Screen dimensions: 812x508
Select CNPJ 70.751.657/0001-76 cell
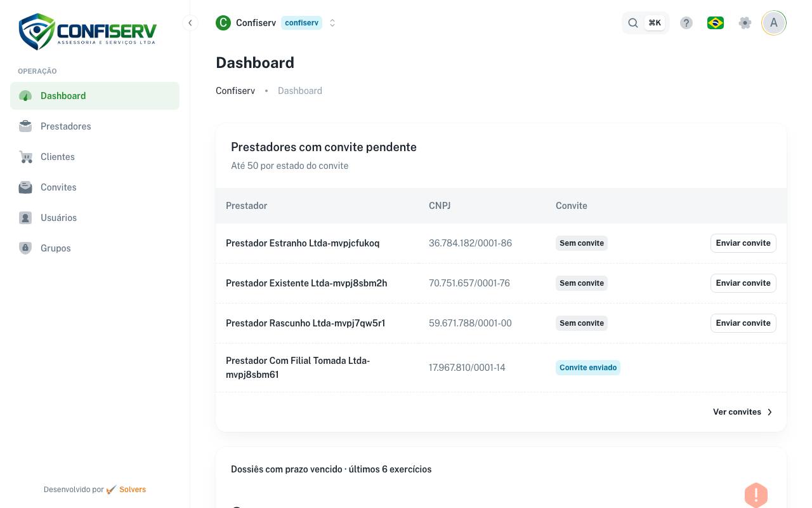pos(469,283)
